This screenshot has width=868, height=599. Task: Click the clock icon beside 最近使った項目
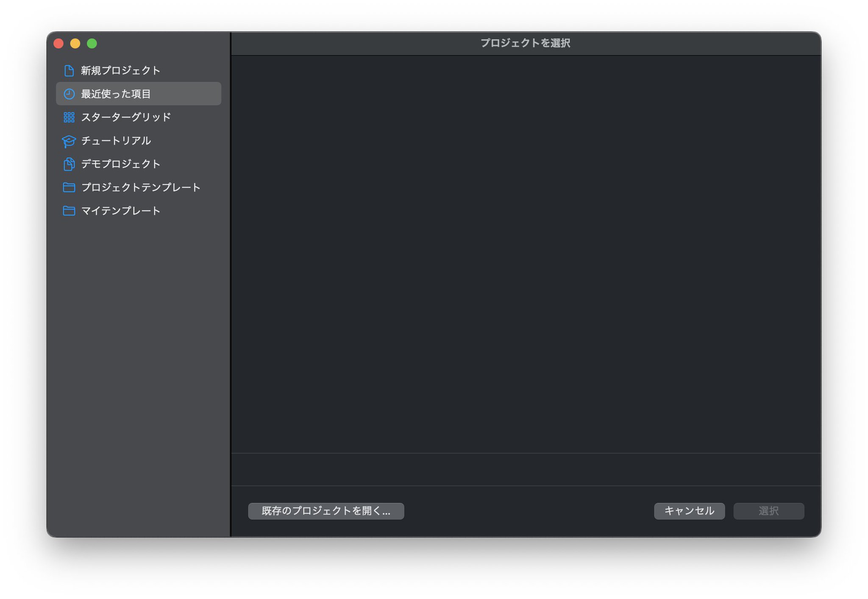(69, 94)
